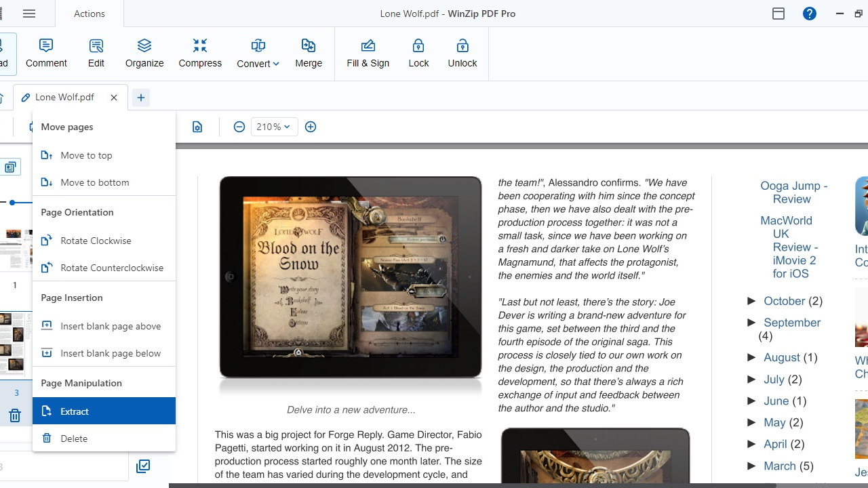Click the page number input field
Screen dimensions: 868x488
(x=64, y=466)
